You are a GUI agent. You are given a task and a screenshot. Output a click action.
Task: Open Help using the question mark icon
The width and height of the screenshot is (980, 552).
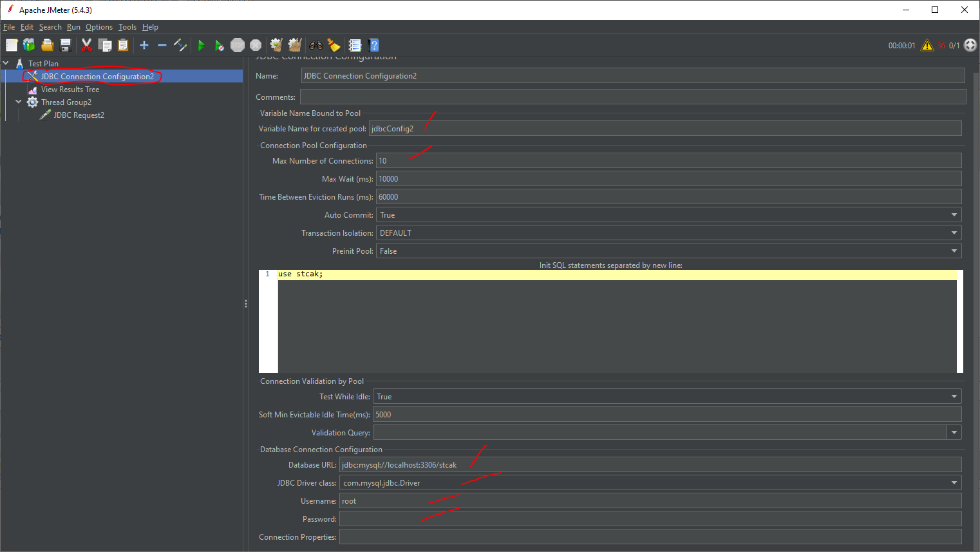(x=373, y=45)
